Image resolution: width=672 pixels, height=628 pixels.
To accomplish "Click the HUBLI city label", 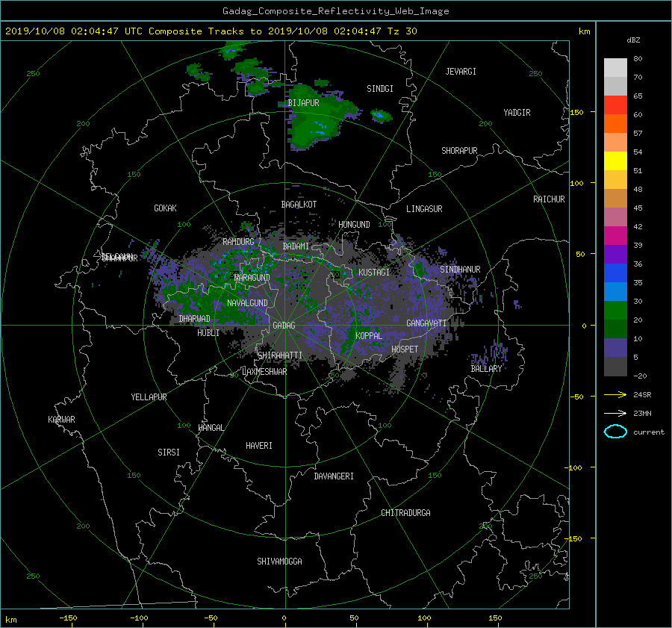I will coord(208,333).
